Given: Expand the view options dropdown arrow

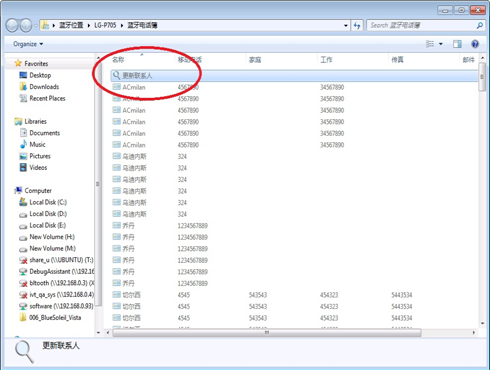Looking at the screenshot, I should click(441, 44).
